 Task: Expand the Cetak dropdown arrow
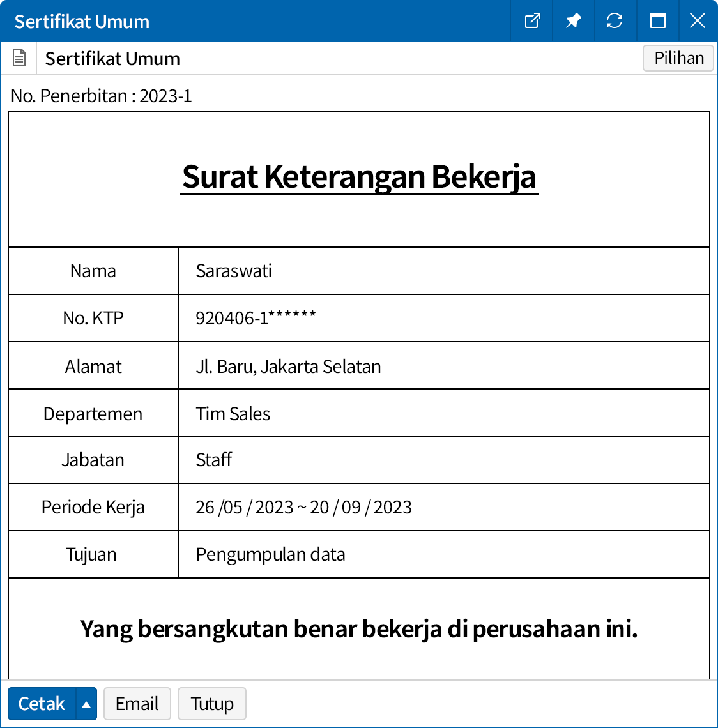tap(86, 704)
